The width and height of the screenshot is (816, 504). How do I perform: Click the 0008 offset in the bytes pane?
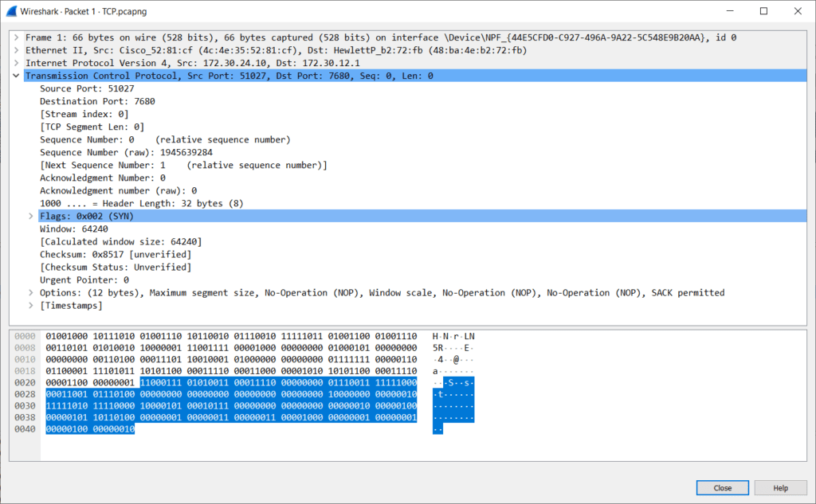pos(25,348)
